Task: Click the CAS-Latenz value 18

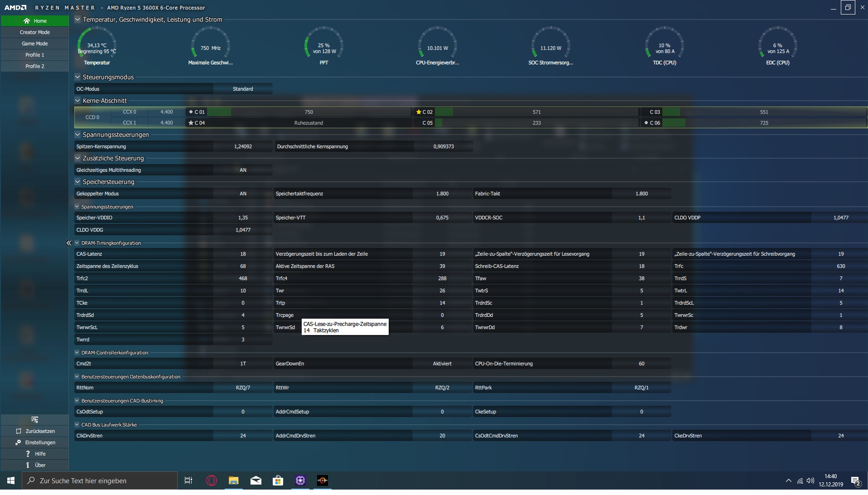Action: 243,254
